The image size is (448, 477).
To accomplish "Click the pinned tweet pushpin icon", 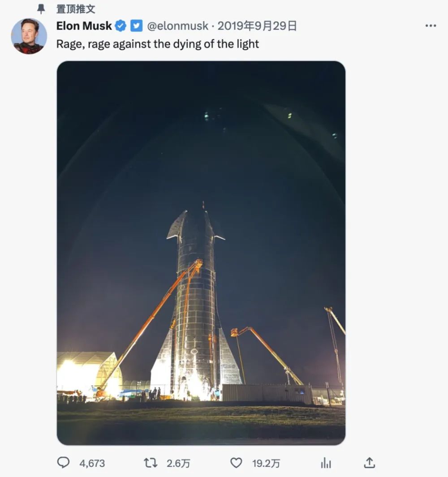I will tap(41, 9).
